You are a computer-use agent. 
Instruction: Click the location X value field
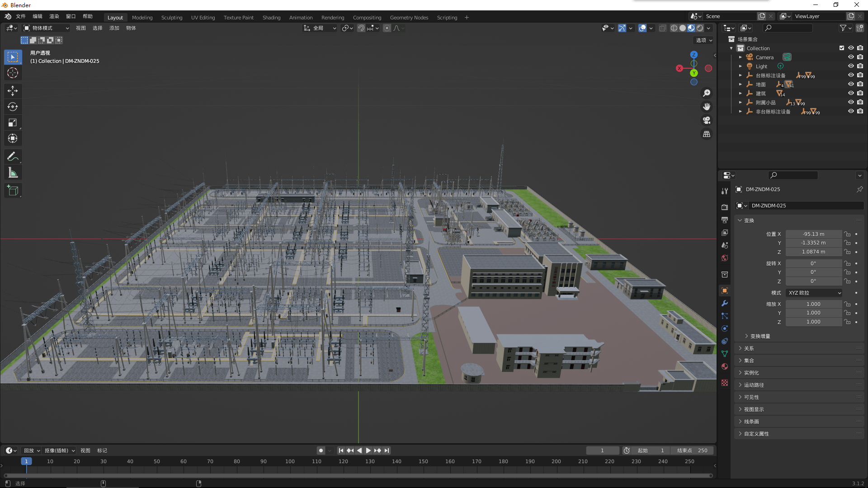click(x=813, y=234)
